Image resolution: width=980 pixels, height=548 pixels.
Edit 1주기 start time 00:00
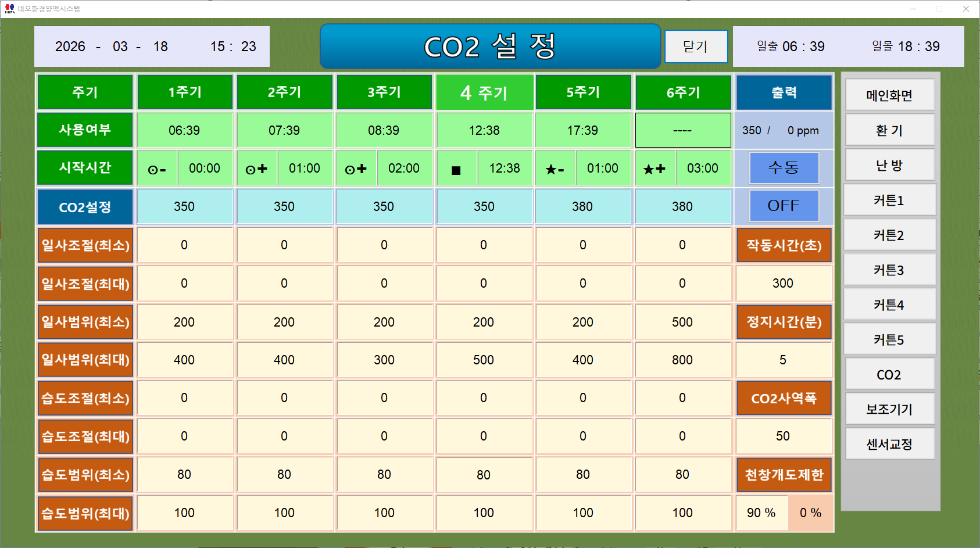click(x=205, y=169)
